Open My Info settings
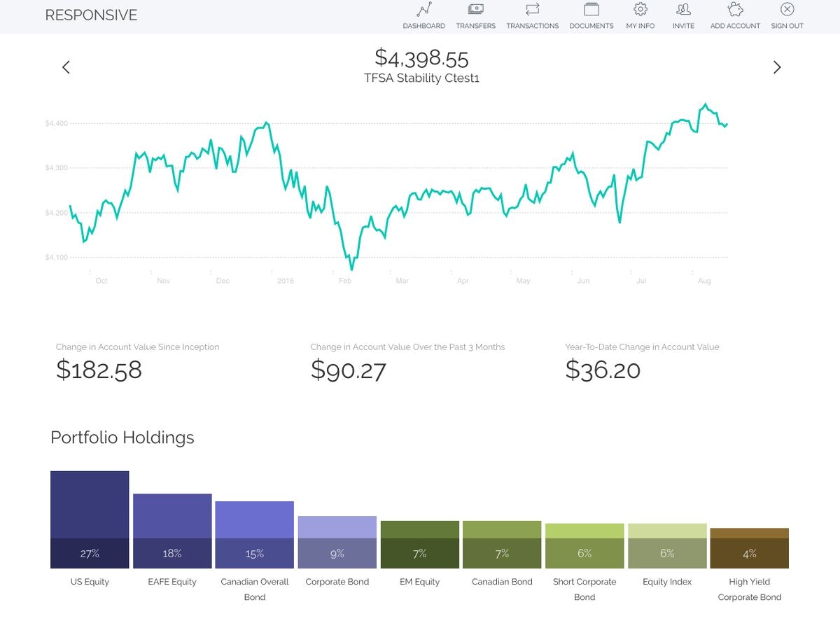Screen dimensions: 840x621 [x=640, y=15]
